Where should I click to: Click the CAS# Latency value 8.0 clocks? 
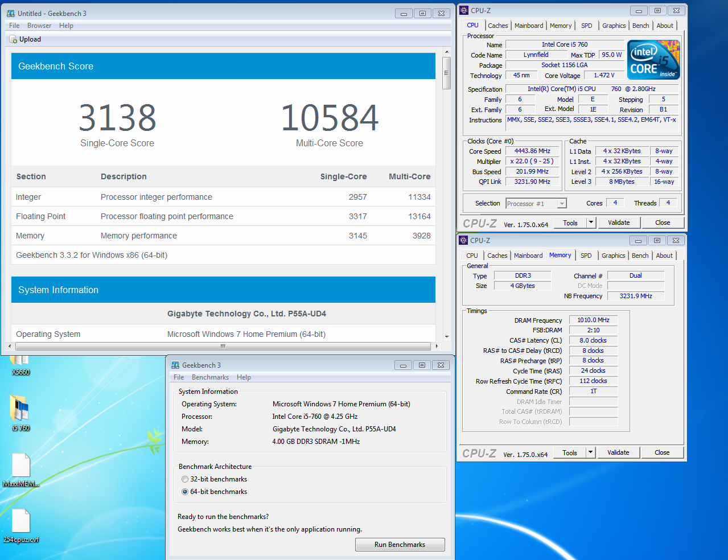pos(593,340)
